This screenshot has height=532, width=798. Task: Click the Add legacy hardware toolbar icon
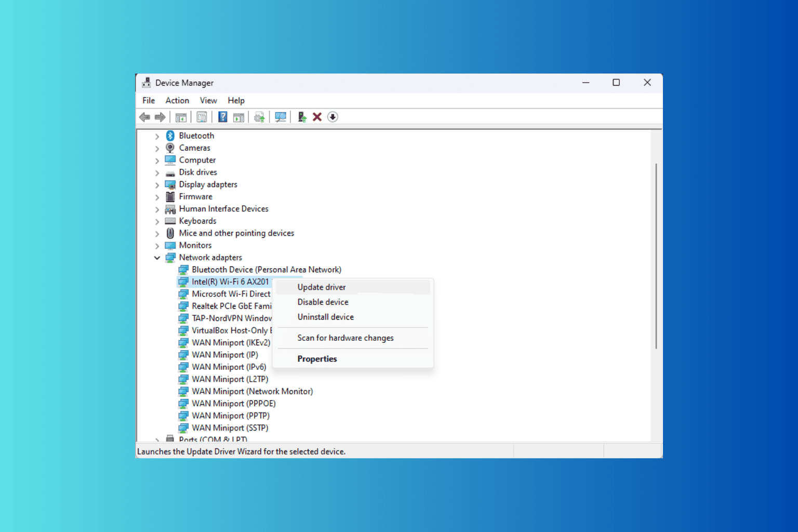[301, 117]
